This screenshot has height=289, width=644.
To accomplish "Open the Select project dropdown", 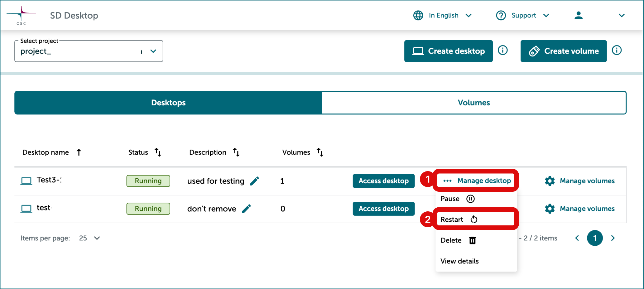I will (89, 51).
